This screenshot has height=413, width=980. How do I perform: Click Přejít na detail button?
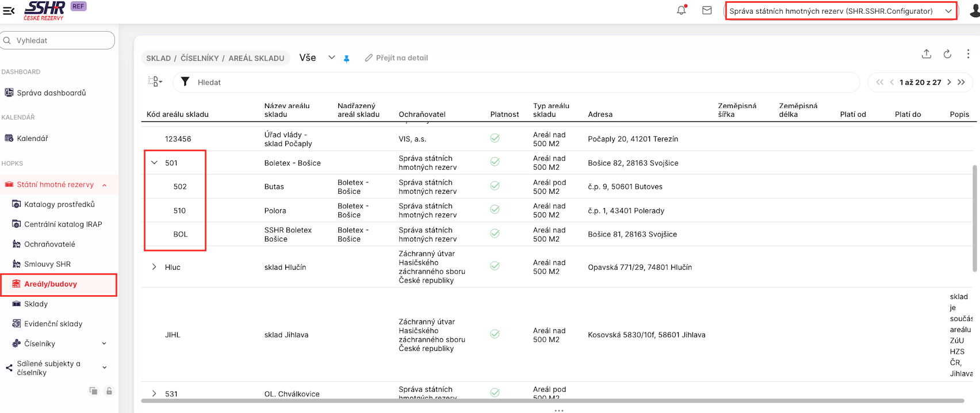[396, 58]
